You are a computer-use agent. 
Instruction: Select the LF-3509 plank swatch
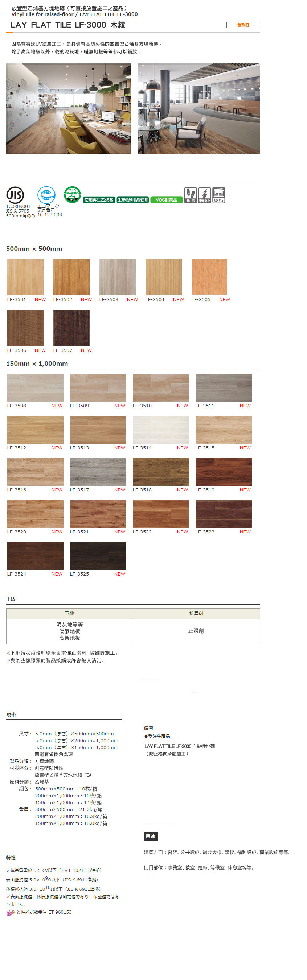(98, 388)
